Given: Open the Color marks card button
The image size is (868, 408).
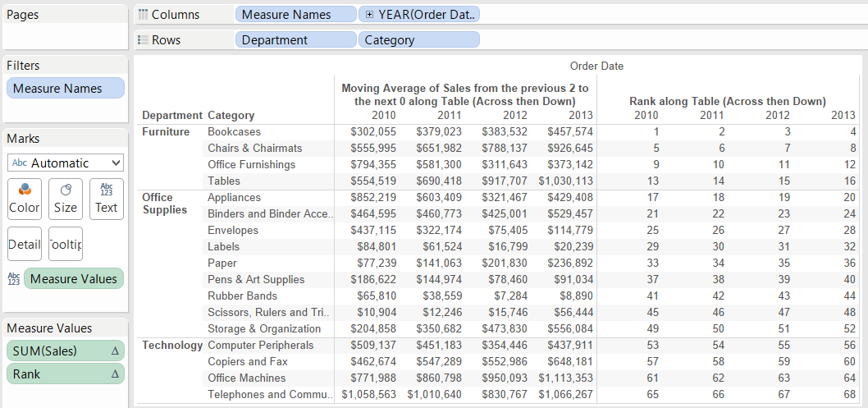Looking at the screenshot, I should tap(24, 199).
